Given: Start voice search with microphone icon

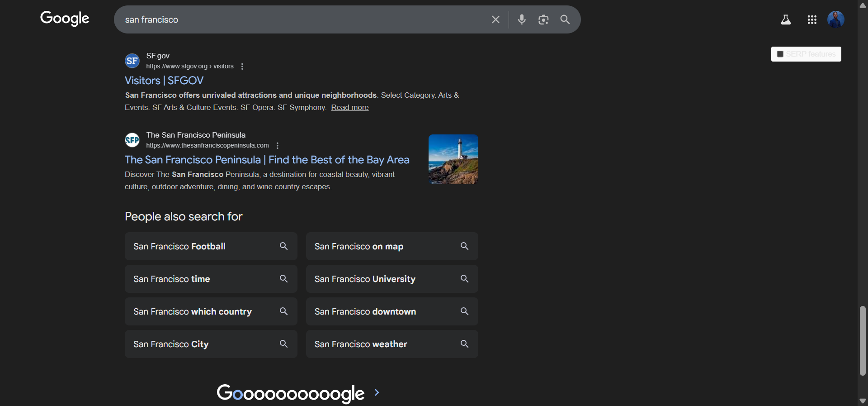Looking at the screenshot, I should 522,19.
